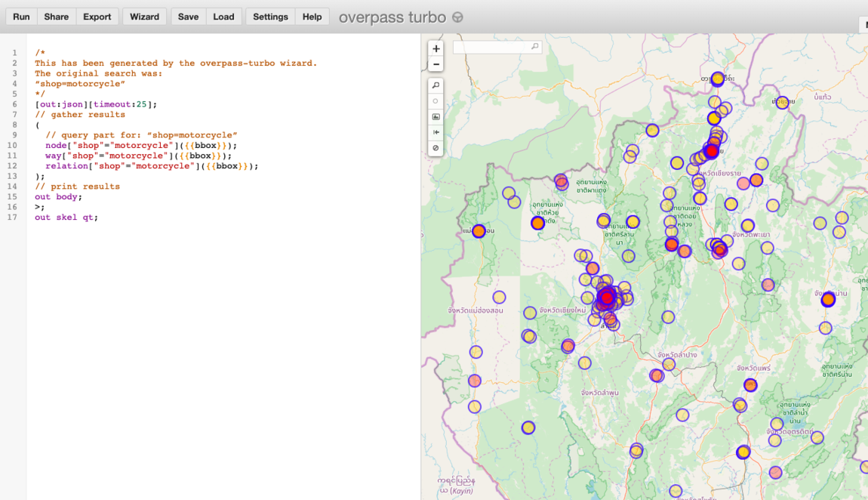868x500 pixels.
Task: Place the cursor on the "out body;" line
Action: [x=59, y=197]
